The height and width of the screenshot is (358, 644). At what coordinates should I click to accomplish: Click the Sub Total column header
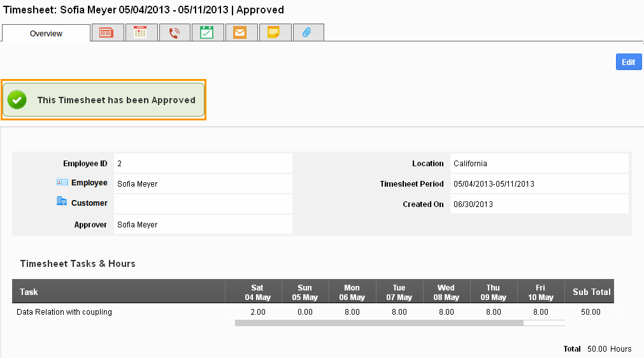click(x=591, y=292)
